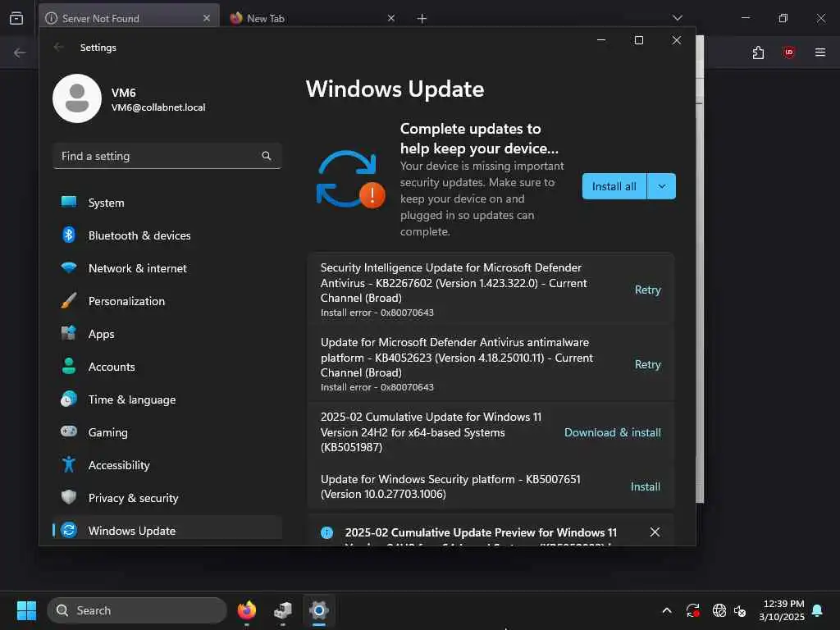Show hidden system tray icons
840x630 pixels.
point(667,610)
